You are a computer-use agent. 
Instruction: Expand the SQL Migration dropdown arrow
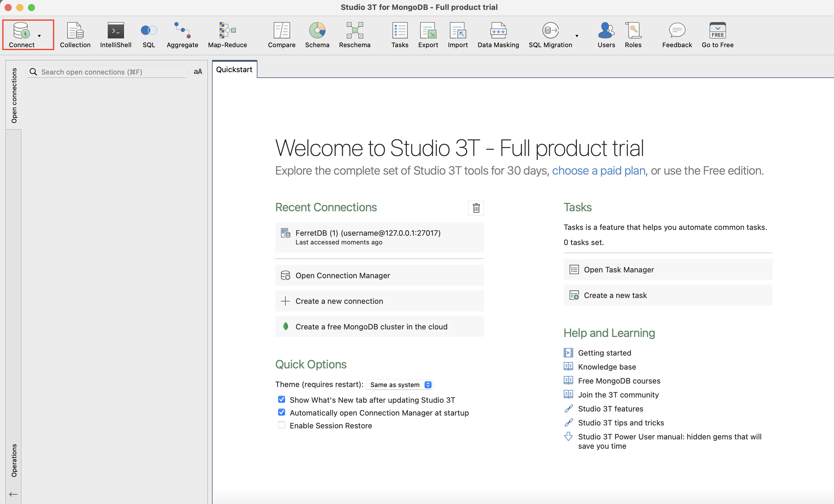coord(576,36)
